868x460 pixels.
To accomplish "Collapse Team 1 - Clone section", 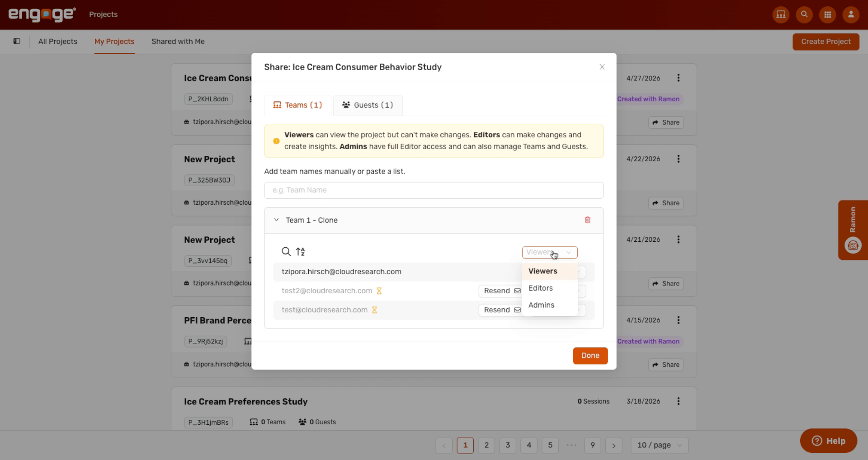I will click(x=276, y=220).
